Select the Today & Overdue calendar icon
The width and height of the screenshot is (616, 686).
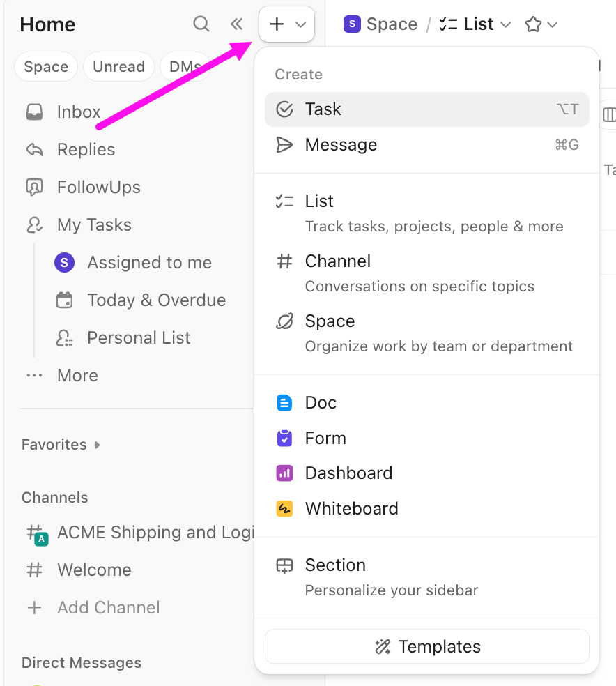coord(64,300)
